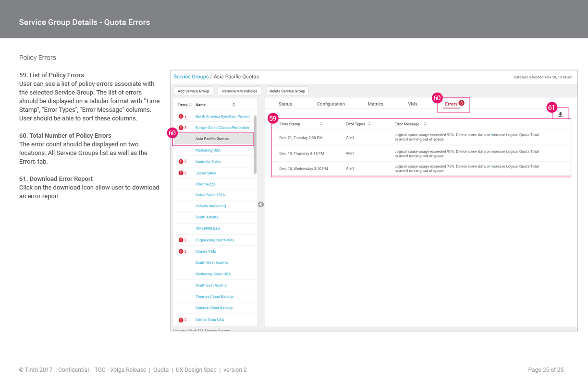This screenshot has height=380, width=588.
Task: Open the South West Austria group
Action: [x=211, y=262]
